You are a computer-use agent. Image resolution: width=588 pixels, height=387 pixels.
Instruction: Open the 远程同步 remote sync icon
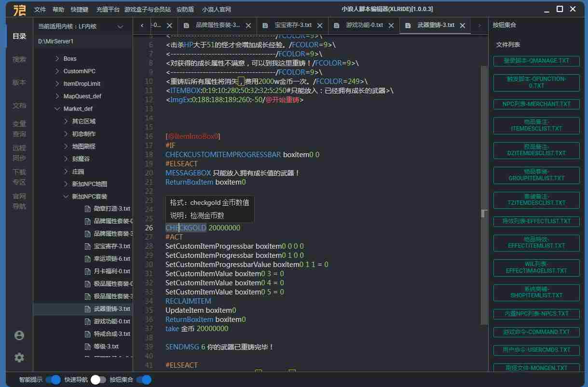click(19, 153)
